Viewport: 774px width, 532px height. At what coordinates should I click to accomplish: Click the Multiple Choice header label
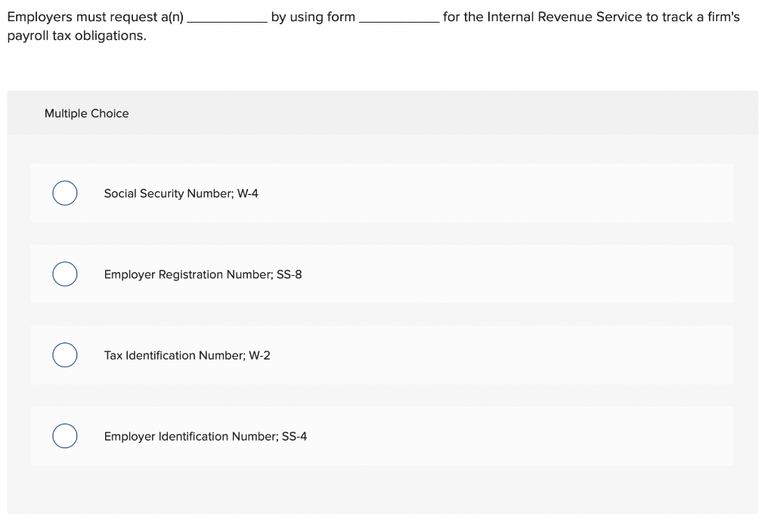click(x=86, y=113)
